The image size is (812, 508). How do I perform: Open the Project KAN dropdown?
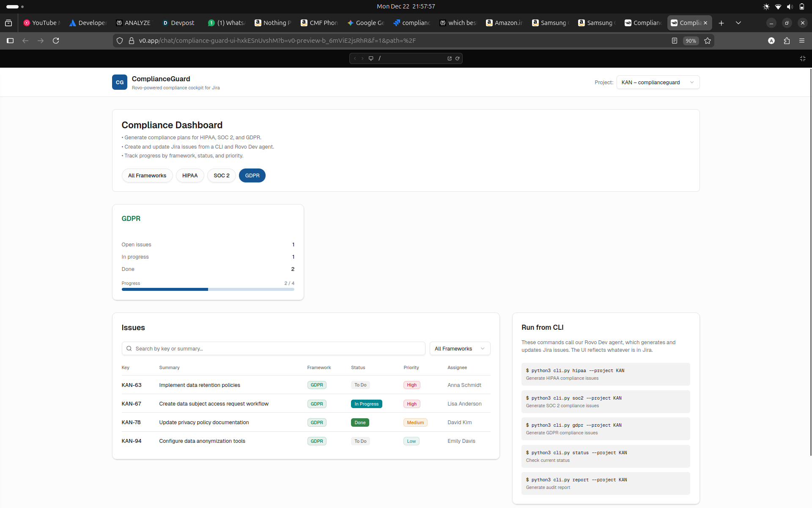pyautogui.click(x=658, y=82)
